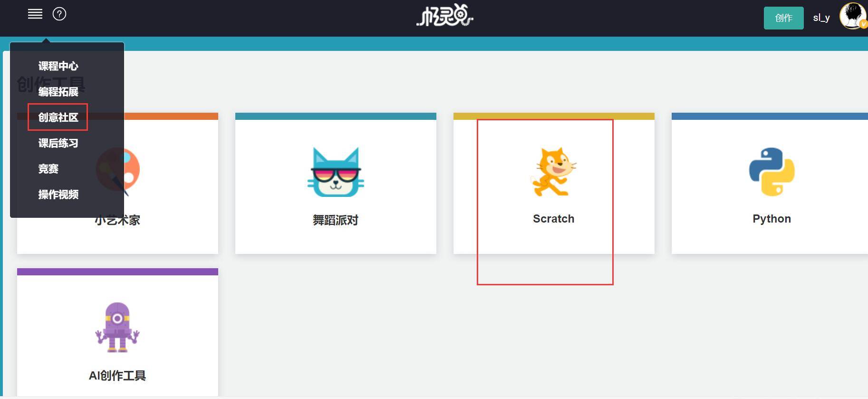
Task: Click the site logo in the header
Action: pyautogui.click(x=445, y=16)
